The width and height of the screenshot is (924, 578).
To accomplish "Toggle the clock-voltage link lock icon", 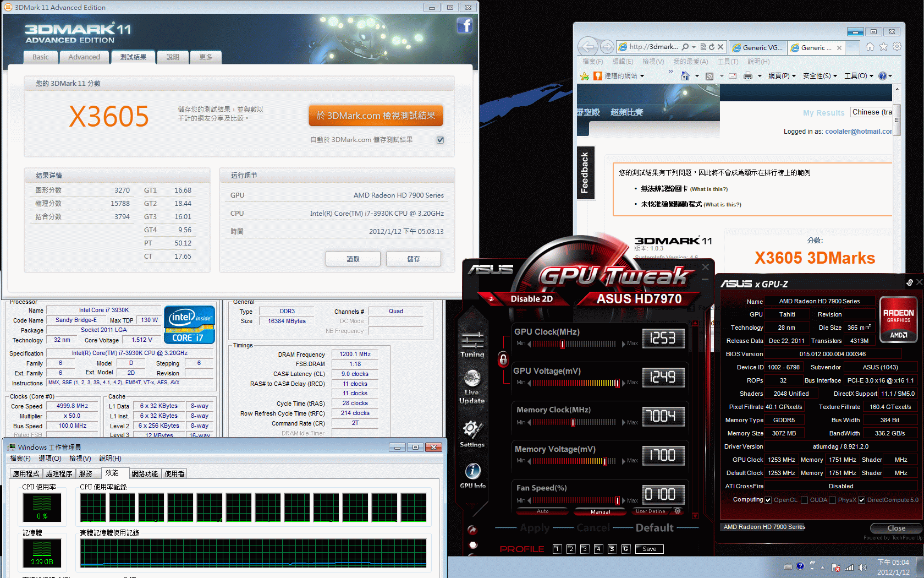I will click(x=503, y=359).
